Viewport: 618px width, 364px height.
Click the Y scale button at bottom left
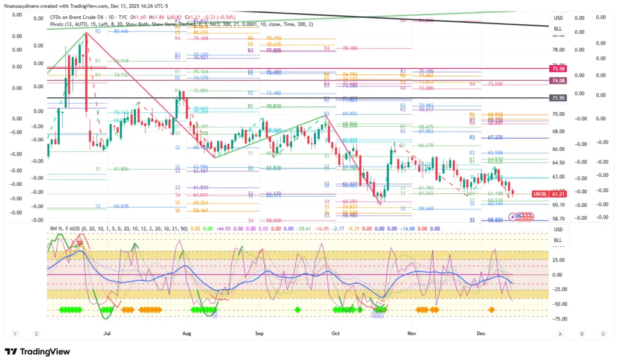coord(13,333)
